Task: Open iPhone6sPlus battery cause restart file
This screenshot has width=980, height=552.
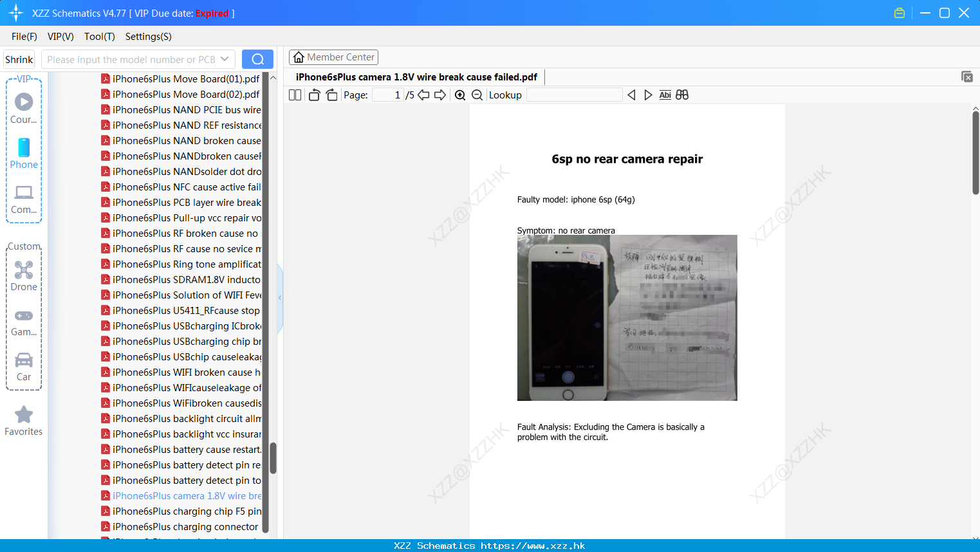Action: [181, 450]
